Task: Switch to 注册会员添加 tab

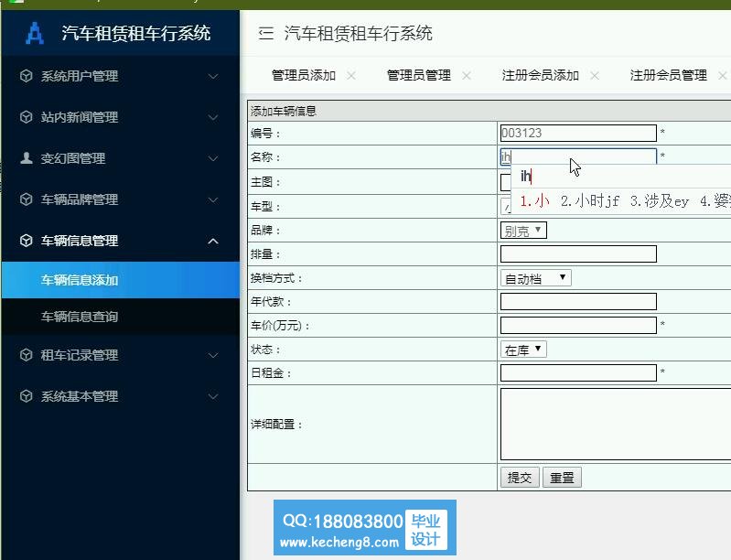Action: [541, 76]
